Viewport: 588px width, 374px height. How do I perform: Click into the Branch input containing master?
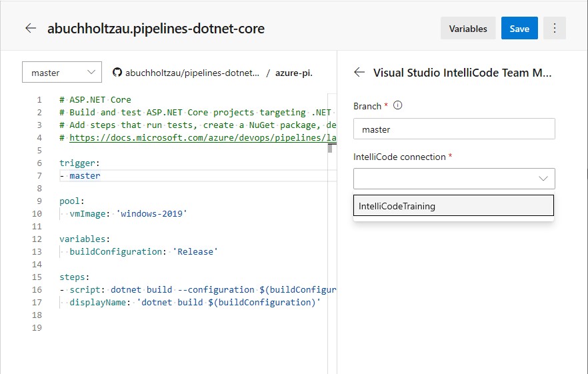pos(454,129)
